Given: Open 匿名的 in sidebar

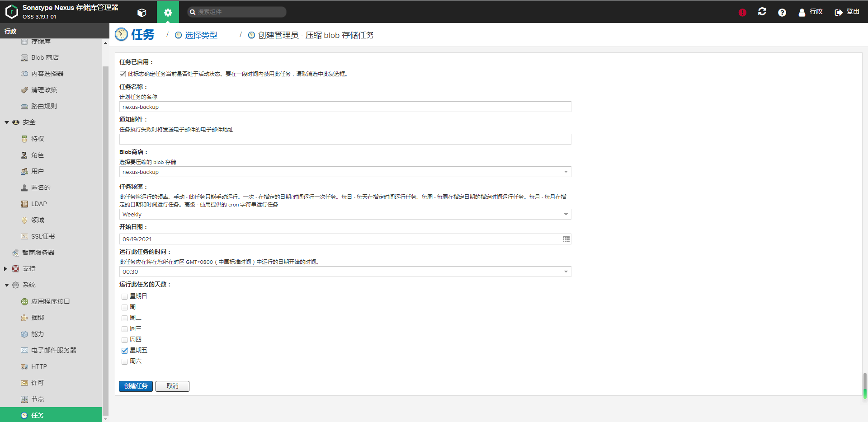Looking at the screenshot, I should 41,188.
